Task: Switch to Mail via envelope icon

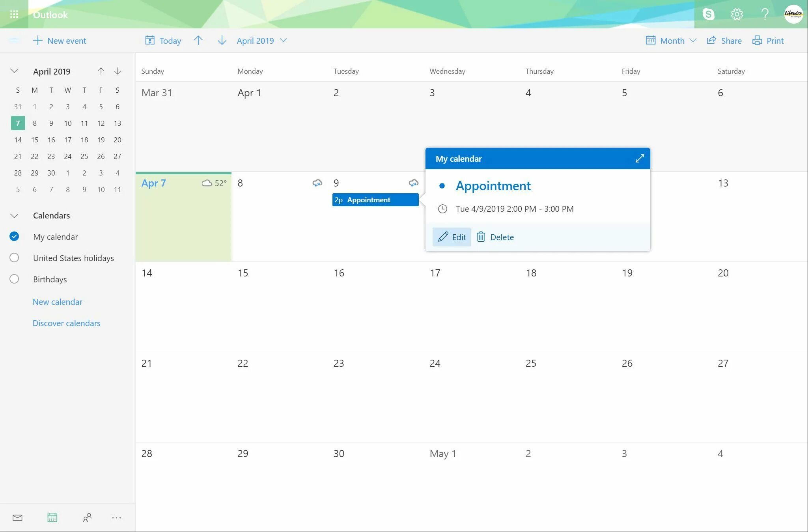Action: point(17,518)
